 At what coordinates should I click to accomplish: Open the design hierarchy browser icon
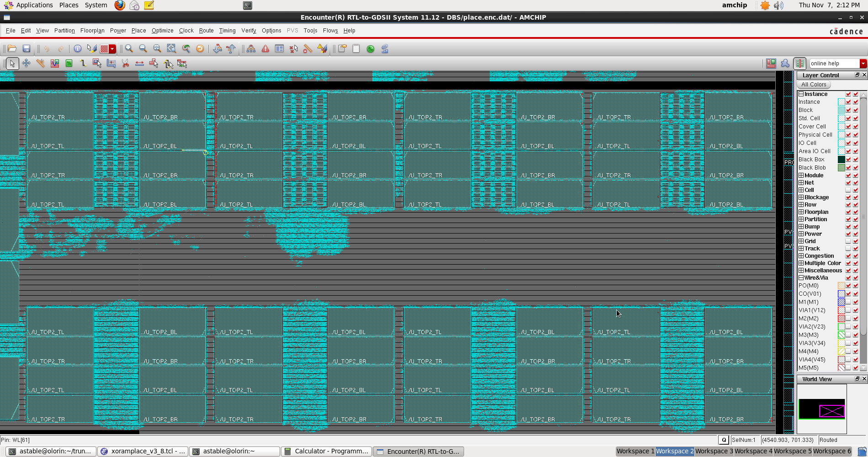coord(251,49)
